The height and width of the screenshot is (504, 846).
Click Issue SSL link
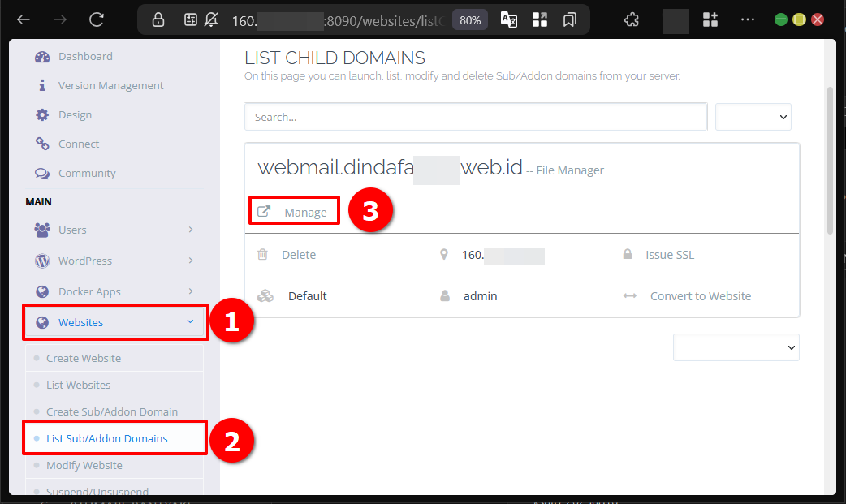[669, 255]
